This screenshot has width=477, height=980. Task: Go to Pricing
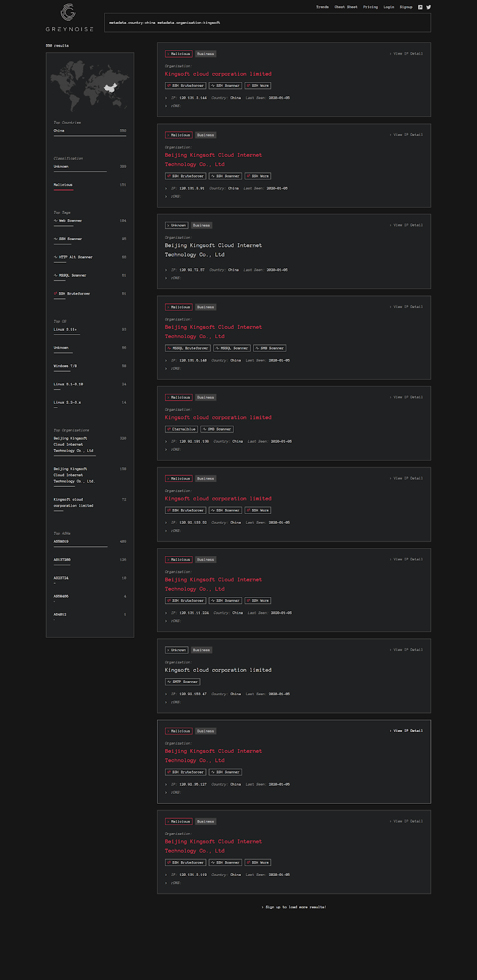(370, 7)
